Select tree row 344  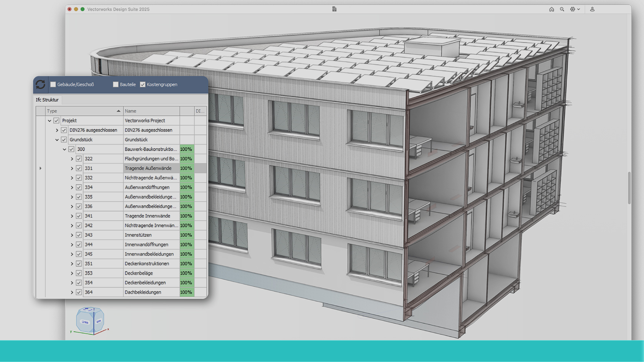click(x=121, y=244)
